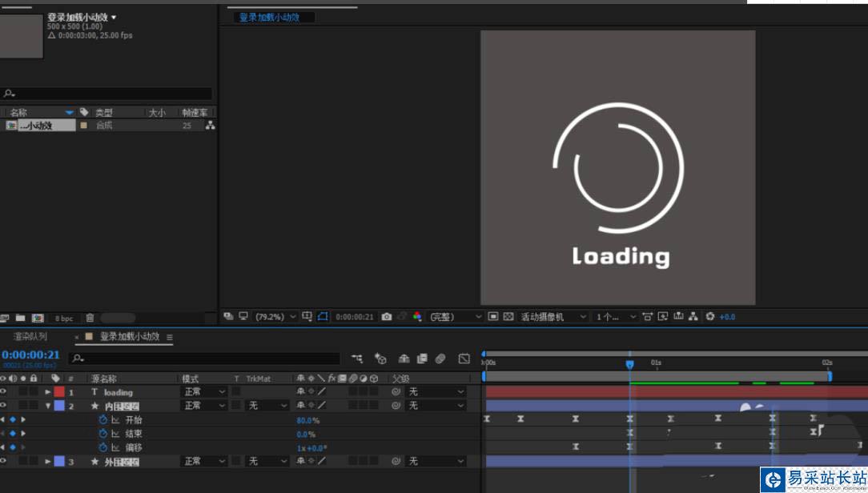Open the magnification ratio dropdown 79.2%
This screenshot has width=868, height=493.
275,317
